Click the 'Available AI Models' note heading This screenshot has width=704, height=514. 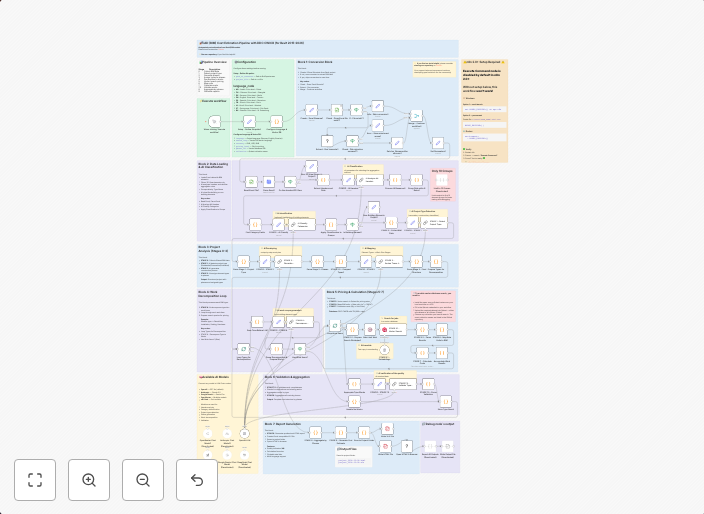coord(214,377)
